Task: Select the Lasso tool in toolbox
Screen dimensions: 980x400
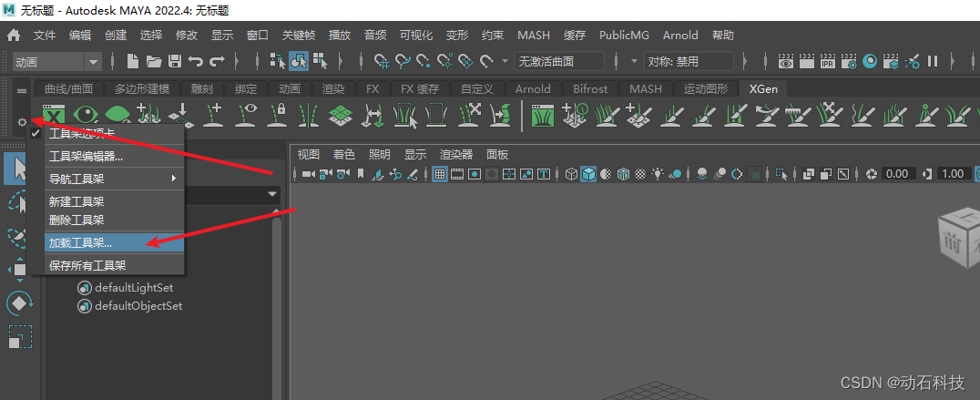Action: (x=18, y=204)
